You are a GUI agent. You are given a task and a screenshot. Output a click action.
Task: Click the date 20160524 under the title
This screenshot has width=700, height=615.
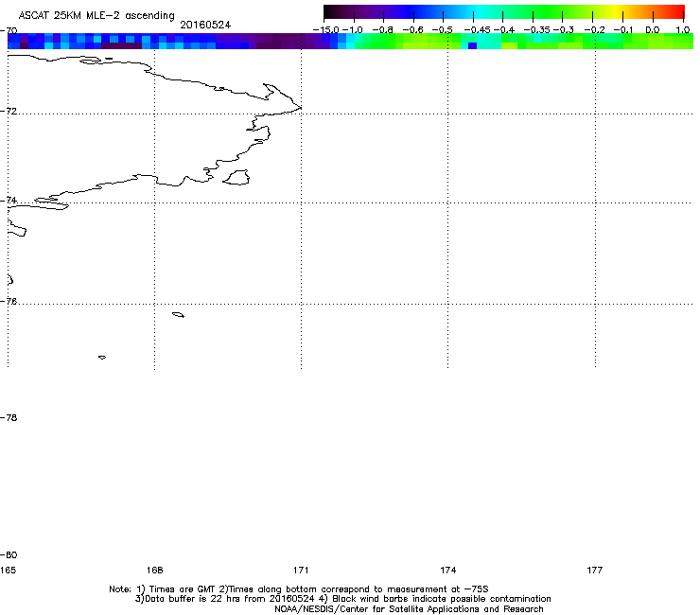tap(205, 25)
